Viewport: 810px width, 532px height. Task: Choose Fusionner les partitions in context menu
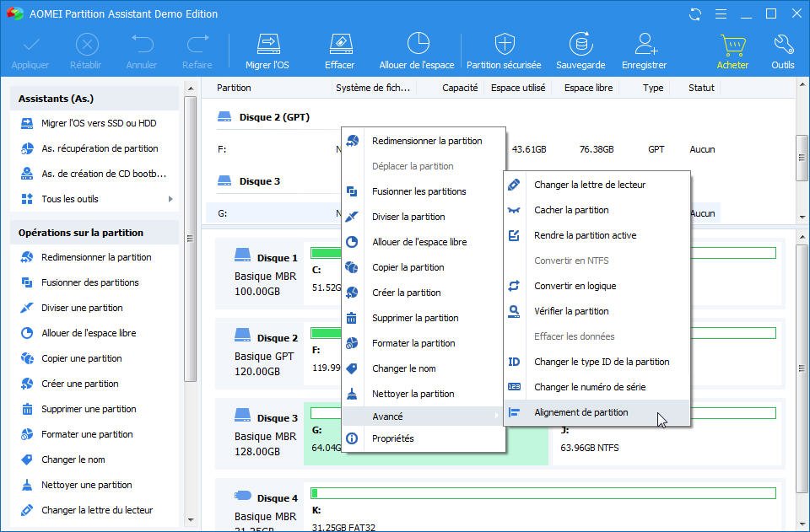(423, 191)
